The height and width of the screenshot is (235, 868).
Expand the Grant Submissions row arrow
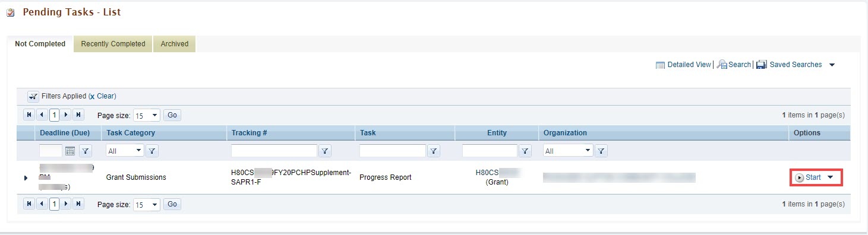coord(26,177)
